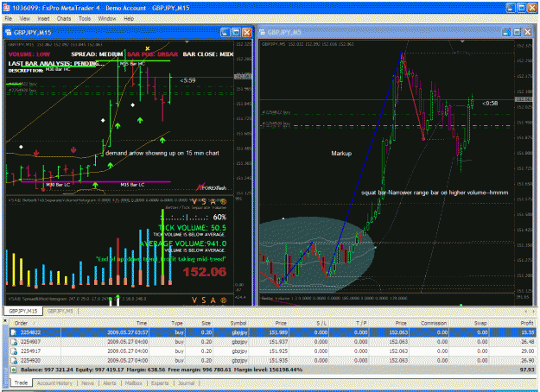The image size is (540, 392).
Task: Click the GBPJPY,M15 chart window icon
Action: pyautogui.click(x=9, y=32)
